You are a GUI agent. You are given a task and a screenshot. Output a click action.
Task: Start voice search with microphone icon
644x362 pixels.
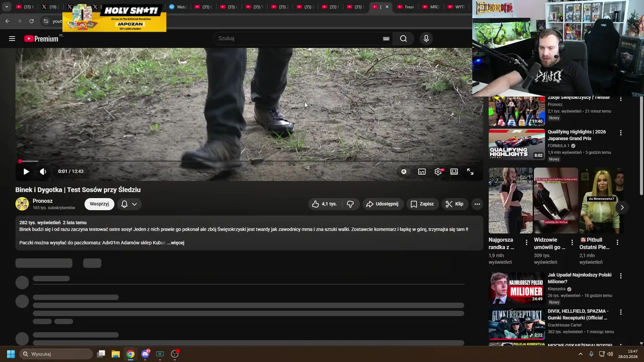click(426, 39)
